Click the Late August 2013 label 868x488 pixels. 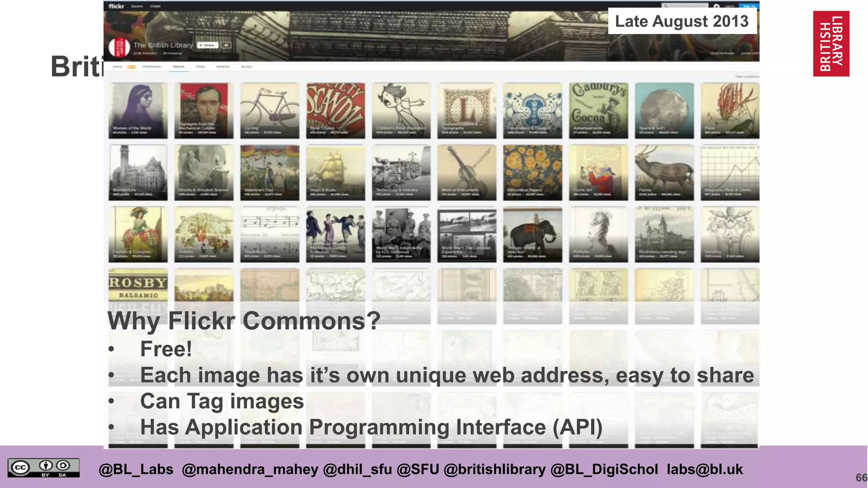[682, 21]
